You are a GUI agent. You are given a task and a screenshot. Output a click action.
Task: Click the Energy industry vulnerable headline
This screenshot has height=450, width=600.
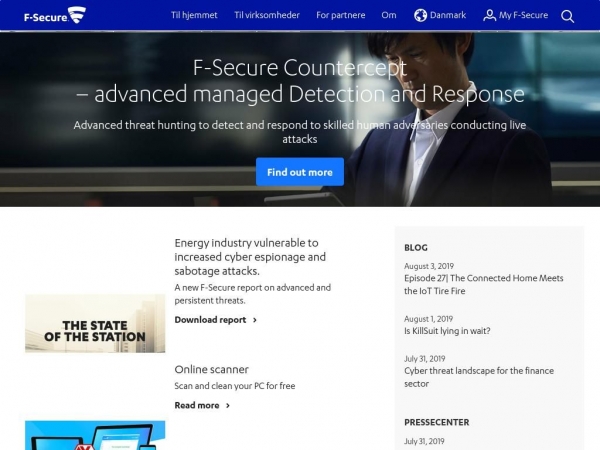(250, 257)
